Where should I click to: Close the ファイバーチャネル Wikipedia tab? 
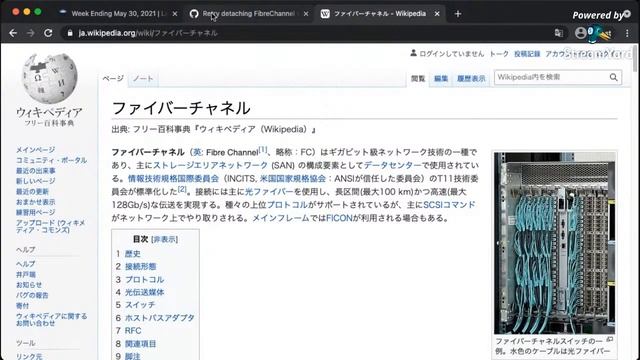click(x=437, y=14)
